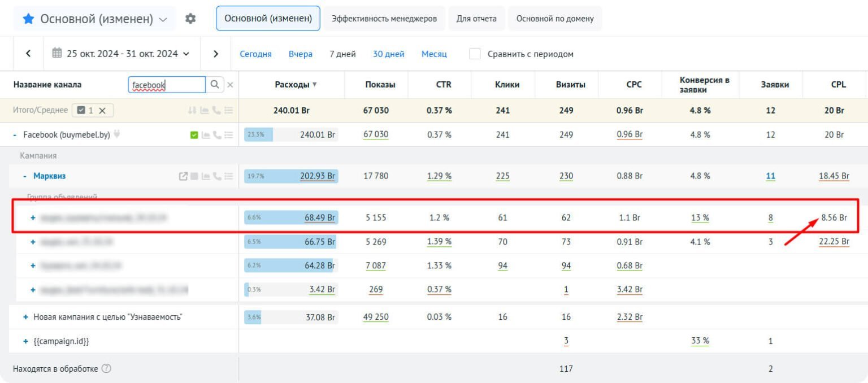The height and width of the screenshot is (383, 868).
Task: Click sort arrows icon in Итого/Среднее row
Action: (x=193, y=111)
